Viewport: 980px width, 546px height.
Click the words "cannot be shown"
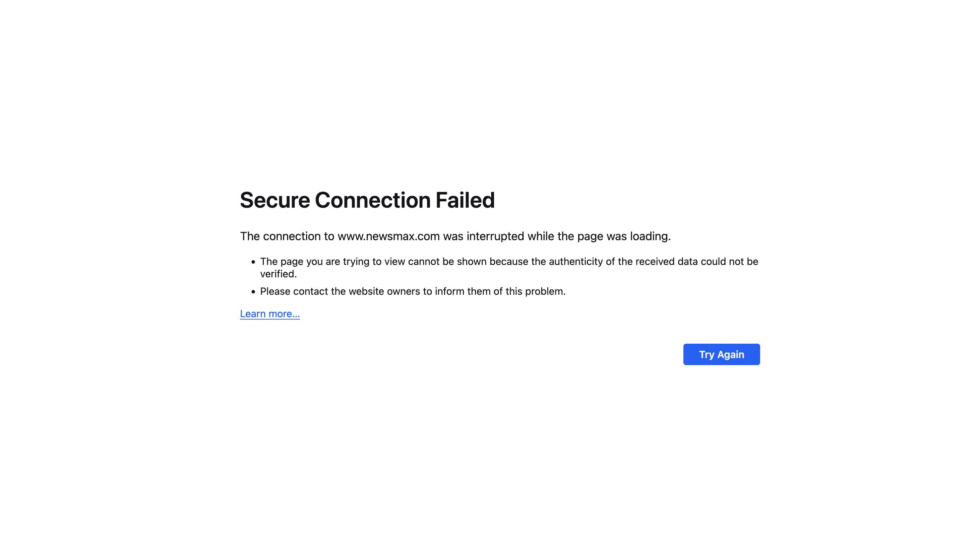447,262
